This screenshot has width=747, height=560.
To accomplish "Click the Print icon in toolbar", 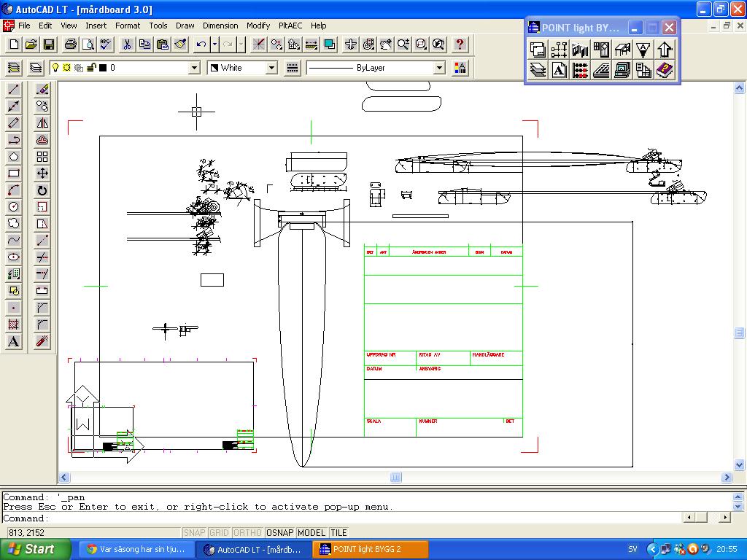I will click(70, 44).
